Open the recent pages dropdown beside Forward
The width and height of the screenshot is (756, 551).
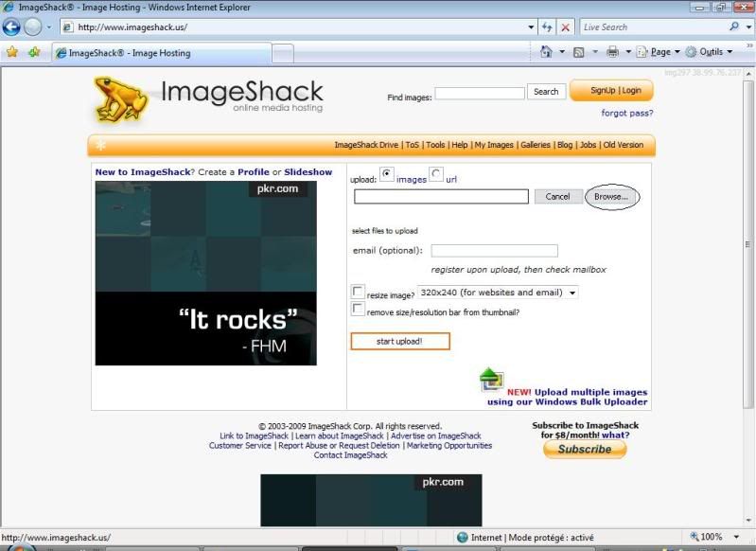tap(48, 27)
